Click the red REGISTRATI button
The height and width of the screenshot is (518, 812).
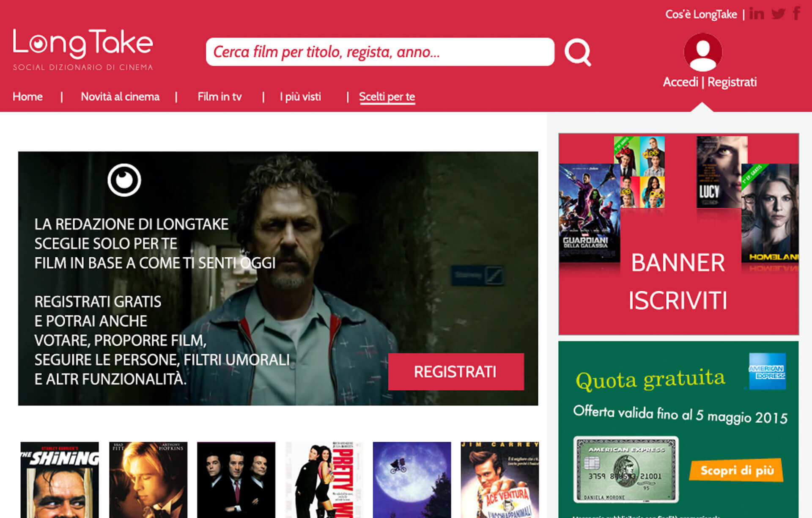click(x=456, y=372)
